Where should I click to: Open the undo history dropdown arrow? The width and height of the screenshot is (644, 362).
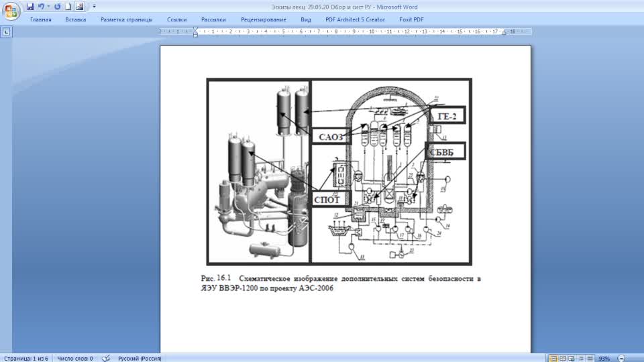[x=48, y=7]
